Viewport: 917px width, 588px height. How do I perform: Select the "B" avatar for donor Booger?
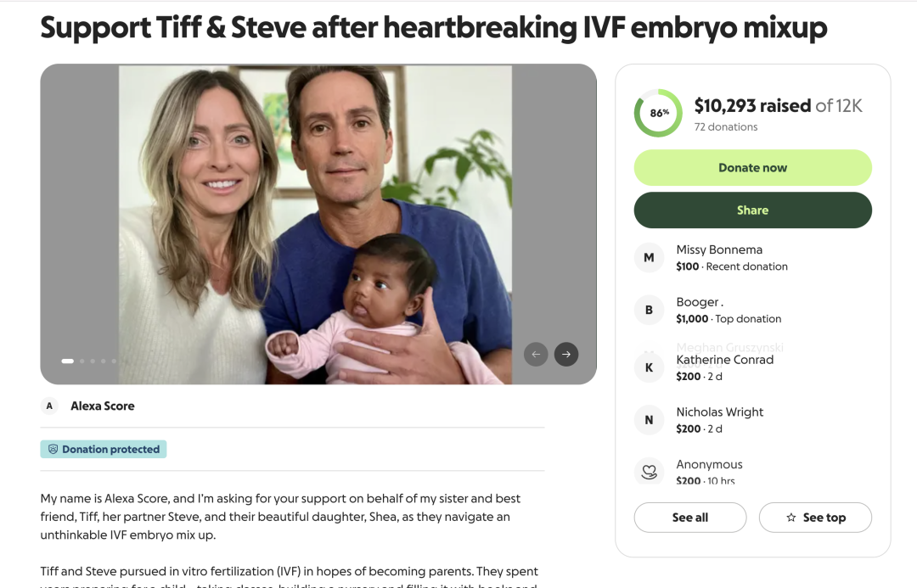(649, 311)
